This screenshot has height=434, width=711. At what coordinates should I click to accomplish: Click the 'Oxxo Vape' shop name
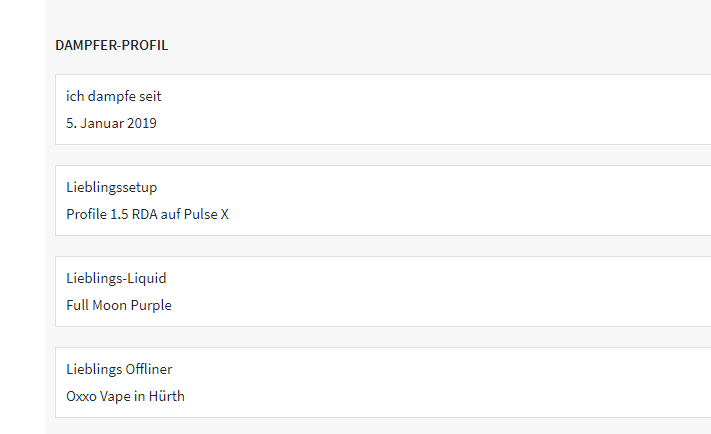coord(97,396)
